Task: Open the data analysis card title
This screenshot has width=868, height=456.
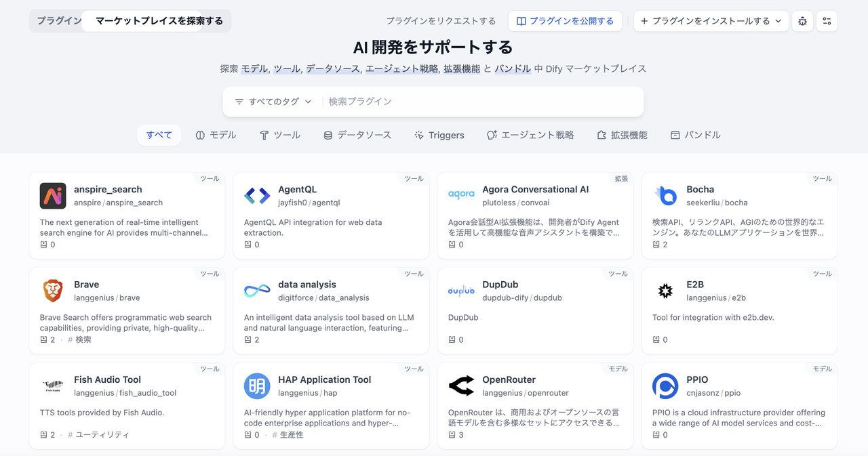Action: 307,285
